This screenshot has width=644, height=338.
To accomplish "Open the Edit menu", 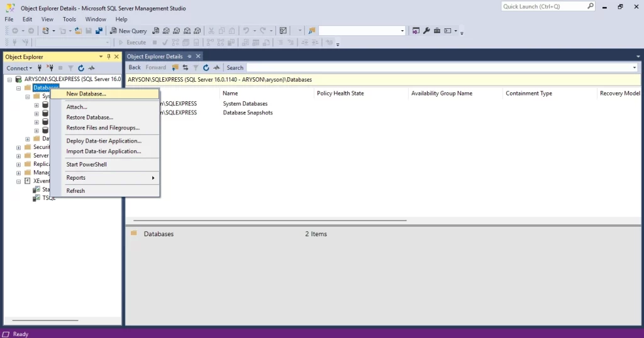I will 27,19.
